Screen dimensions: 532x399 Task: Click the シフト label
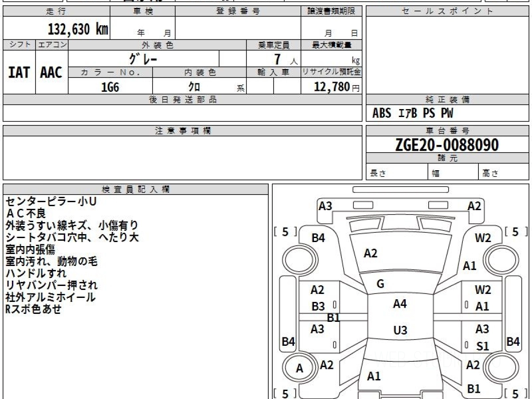click(x=19, y=45)
